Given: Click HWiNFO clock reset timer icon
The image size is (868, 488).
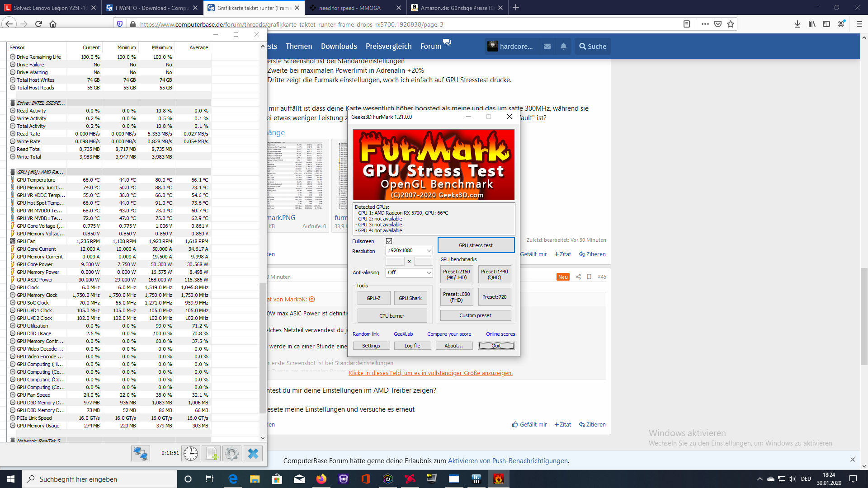Looking at the screenshot, I should (191, 453).
